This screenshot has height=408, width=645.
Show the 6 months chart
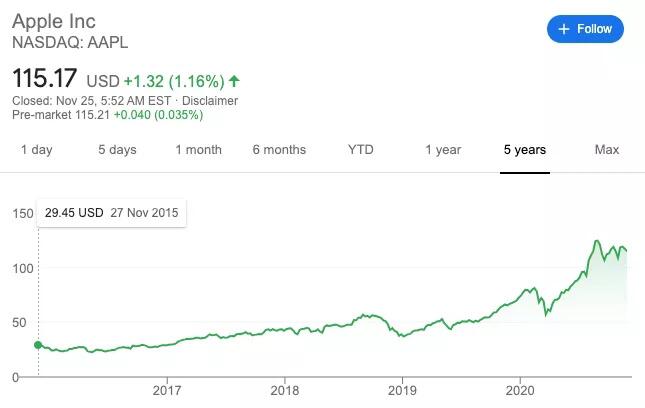(279, 150)
